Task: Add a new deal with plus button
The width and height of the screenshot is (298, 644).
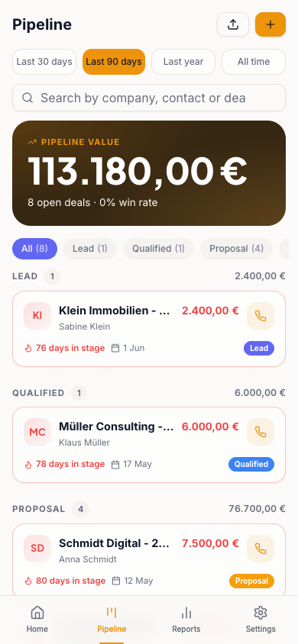Action: click(x=270, y=24)
